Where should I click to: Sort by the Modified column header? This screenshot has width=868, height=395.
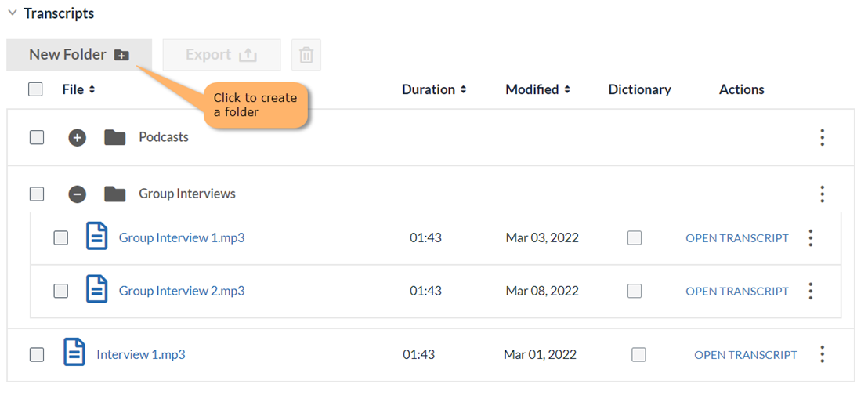(x=537, y=89)
